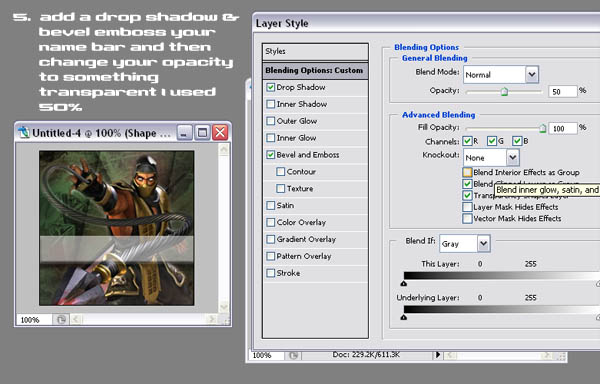Toggle the B channel checkbox
Image resolution: width=600 pixels, height=384 pixels.
click(517, 141)
